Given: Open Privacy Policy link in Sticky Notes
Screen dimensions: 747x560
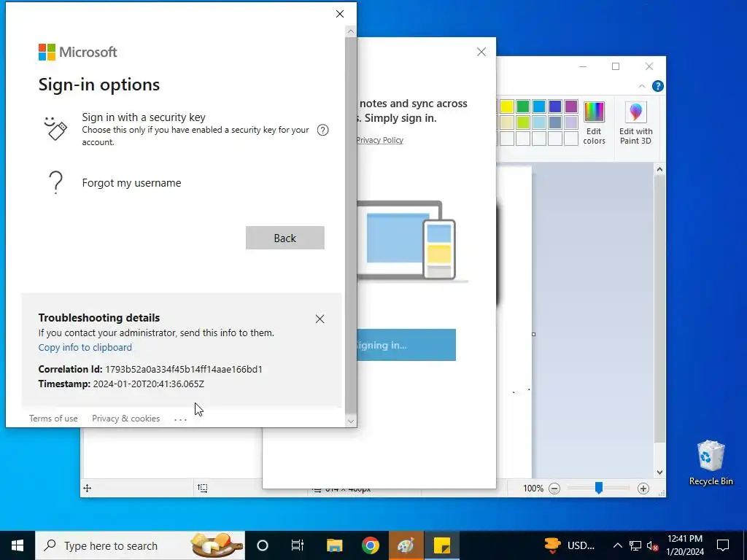Looking at the screenshot, I should click(x=379, y=140).
